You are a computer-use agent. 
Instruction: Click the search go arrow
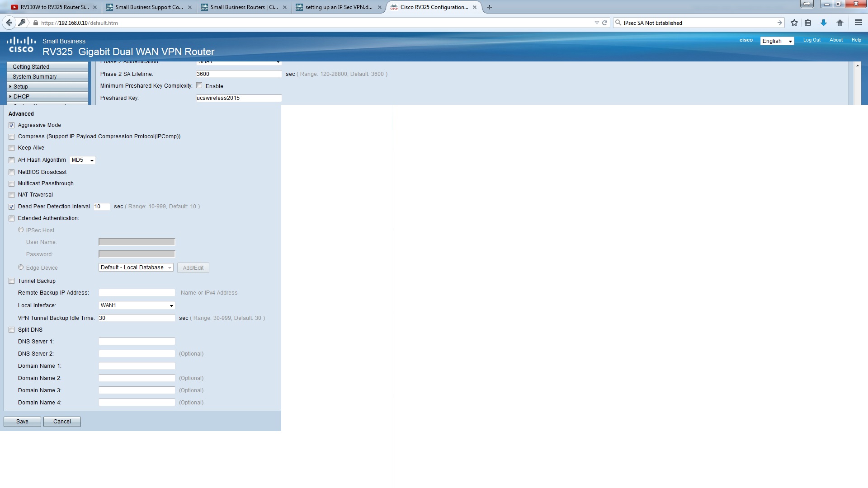tap(780, 23)
